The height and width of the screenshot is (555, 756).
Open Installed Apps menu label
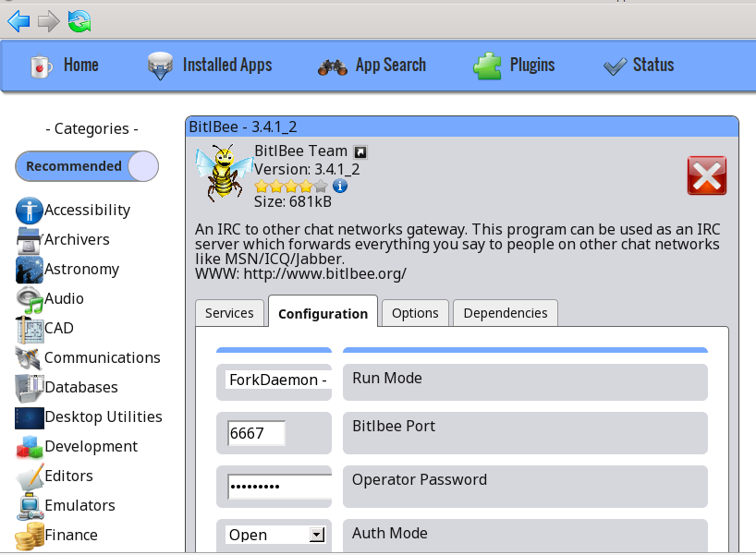(227, 65)
